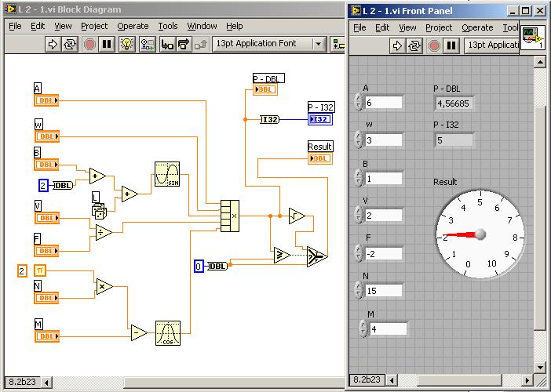The image size is (551, 392).
Task: Open File menu in Block Diagram window
Action: click(15, 26)
